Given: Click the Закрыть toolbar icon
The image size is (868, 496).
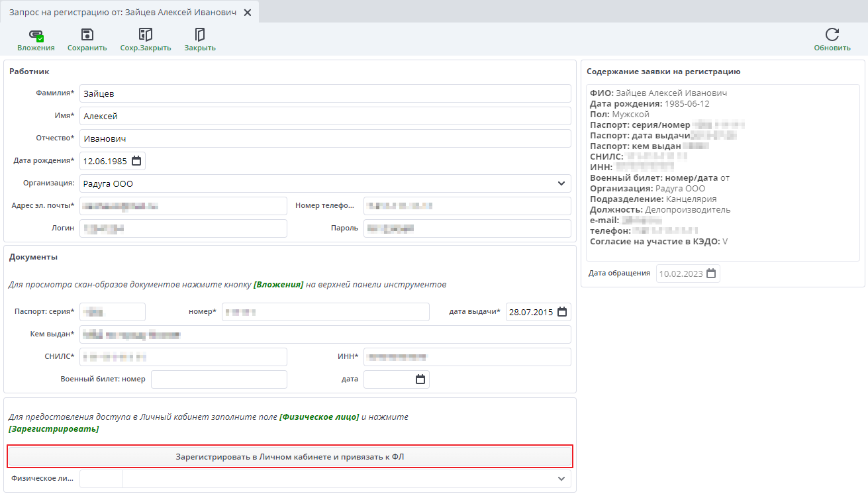Looking at the screenshot, I should 200,35.
